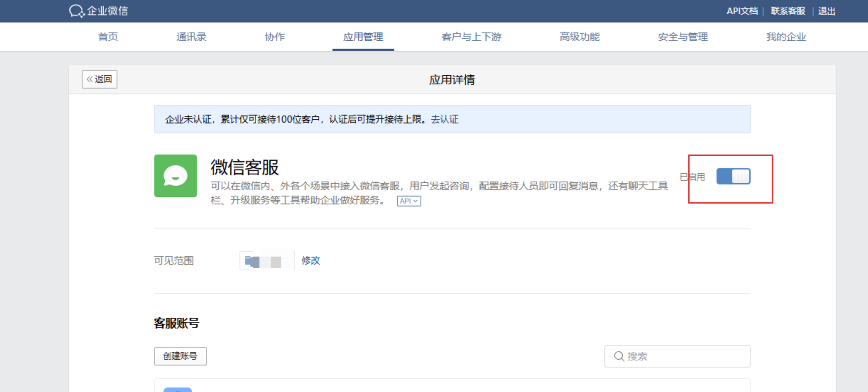Open the 我的企业 tab
Image resolution: width=868 pixels, height=392 pixels.
(786, 37)
